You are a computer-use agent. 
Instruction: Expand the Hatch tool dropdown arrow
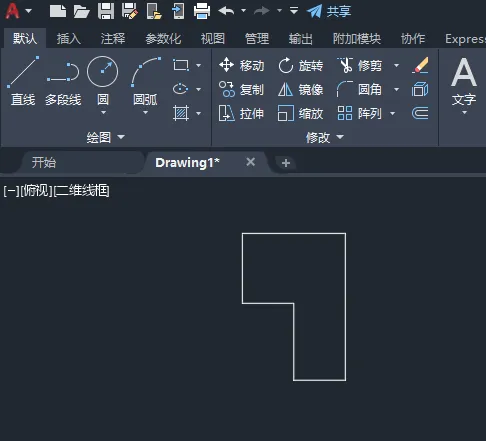pos(198,113)
